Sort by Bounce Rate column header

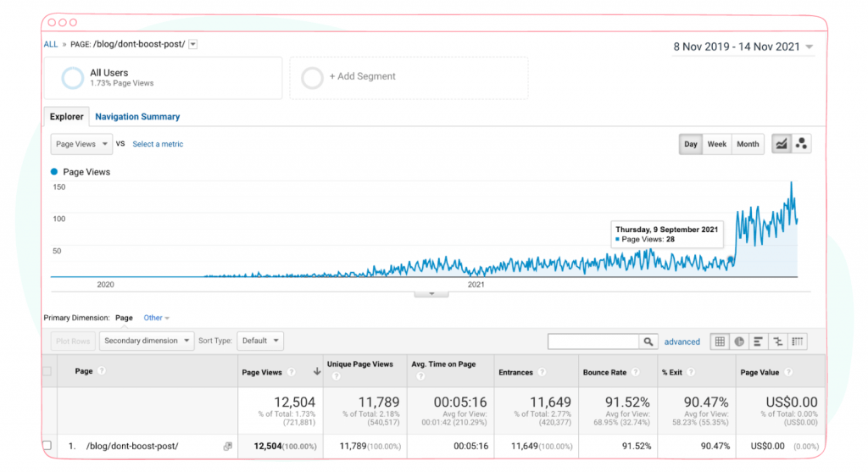[604, 372]
